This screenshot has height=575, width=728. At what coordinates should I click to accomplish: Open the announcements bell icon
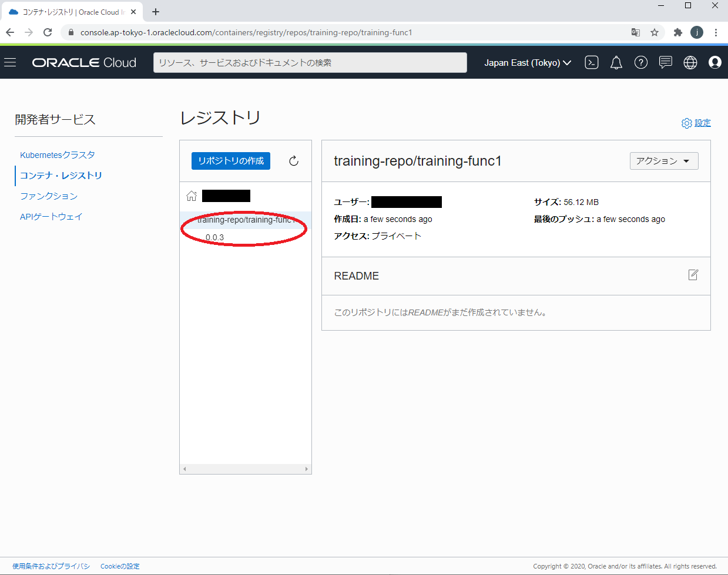coord(616,63)
